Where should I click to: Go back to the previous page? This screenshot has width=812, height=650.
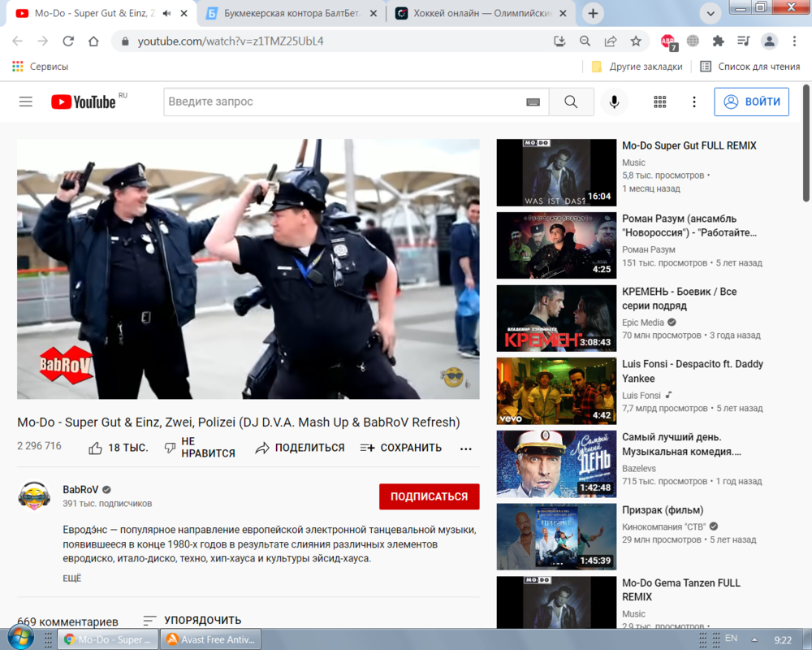click(x=18, y=41)
